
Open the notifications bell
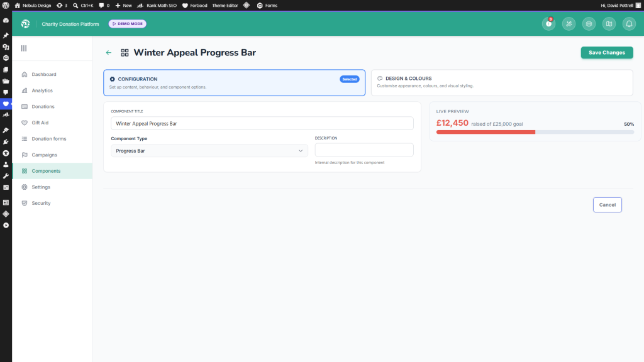click(x=629, y=24)
